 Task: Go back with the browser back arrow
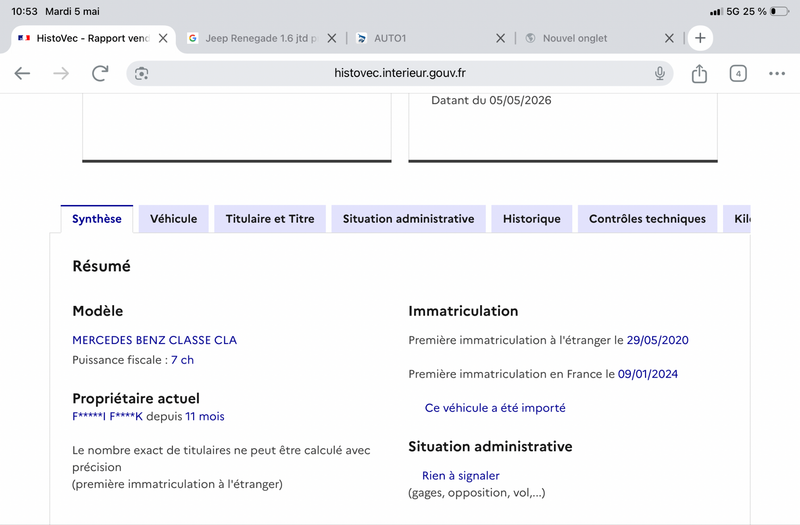(x=22, y=73)
